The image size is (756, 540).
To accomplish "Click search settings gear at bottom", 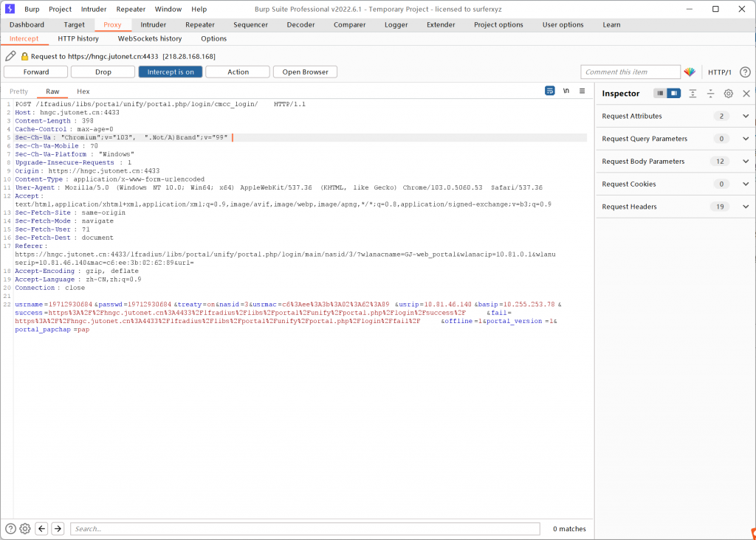I will pyautogui.click(x=25, y=528).
